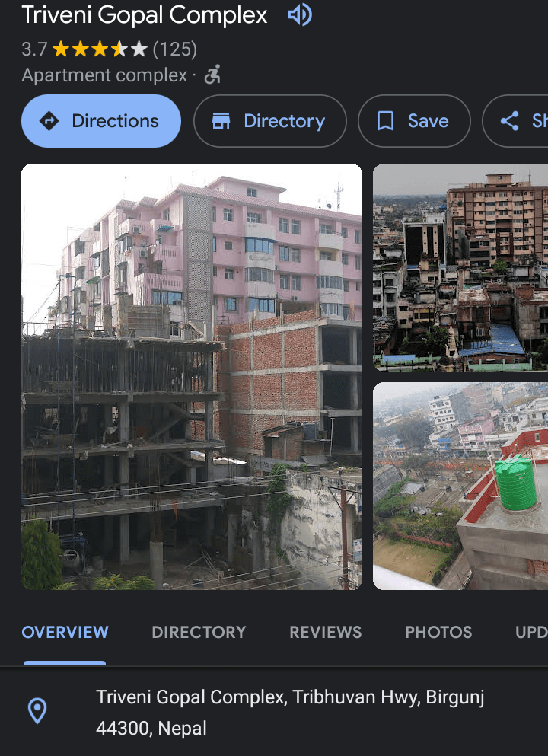548x756 pixels.
Task: Tap the wheelchair accessibility icon
Action: coord(212,75)
